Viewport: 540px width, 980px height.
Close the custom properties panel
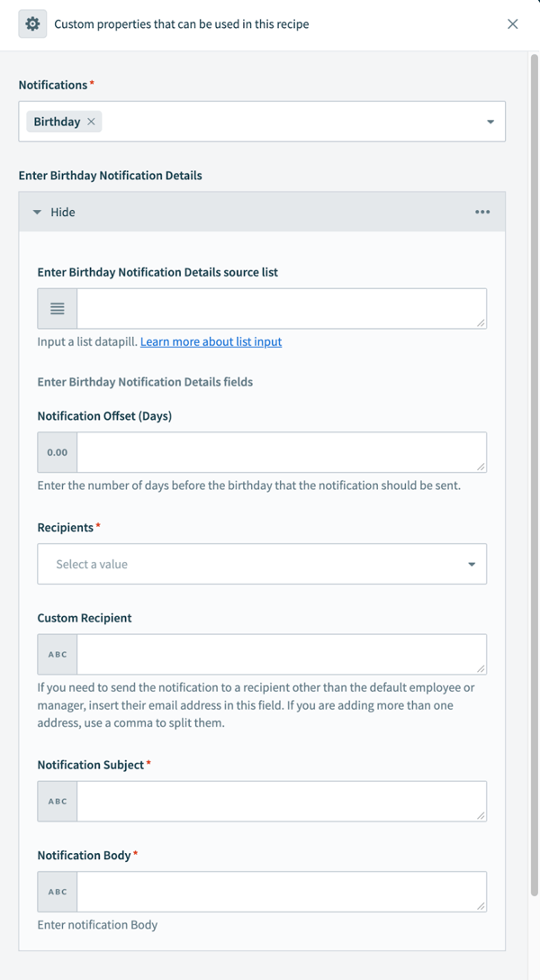[513, 24]
